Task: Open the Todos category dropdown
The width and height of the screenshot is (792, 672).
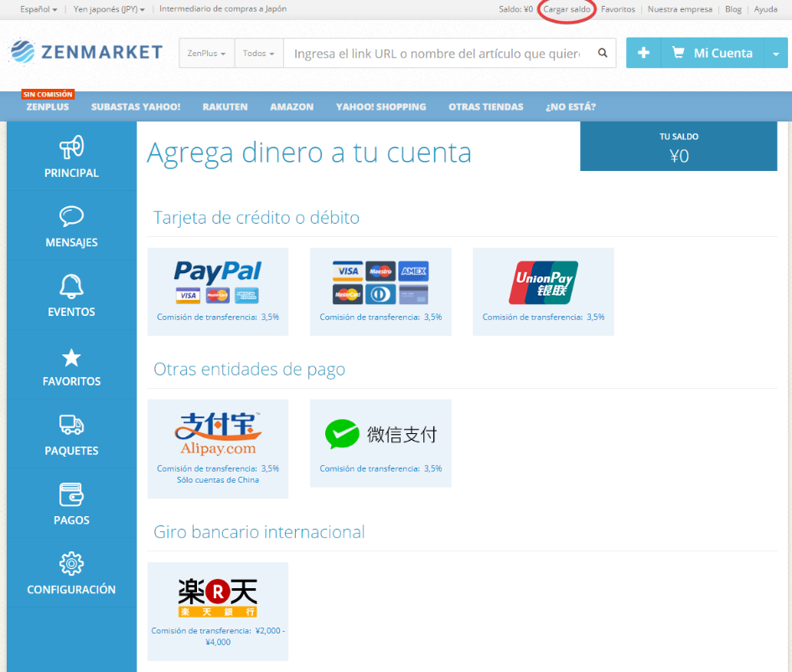Action: [x=259, y=53]
